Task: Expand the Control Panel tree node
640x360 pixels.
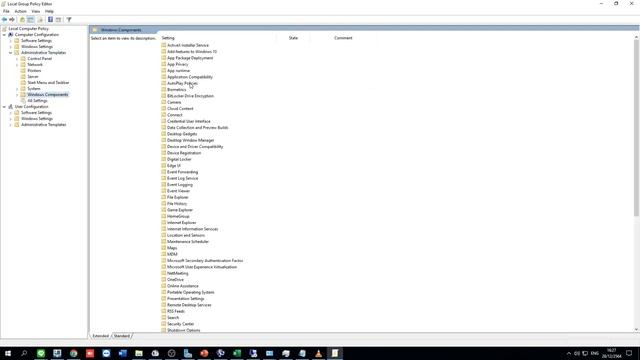Action: click(17, 59)
